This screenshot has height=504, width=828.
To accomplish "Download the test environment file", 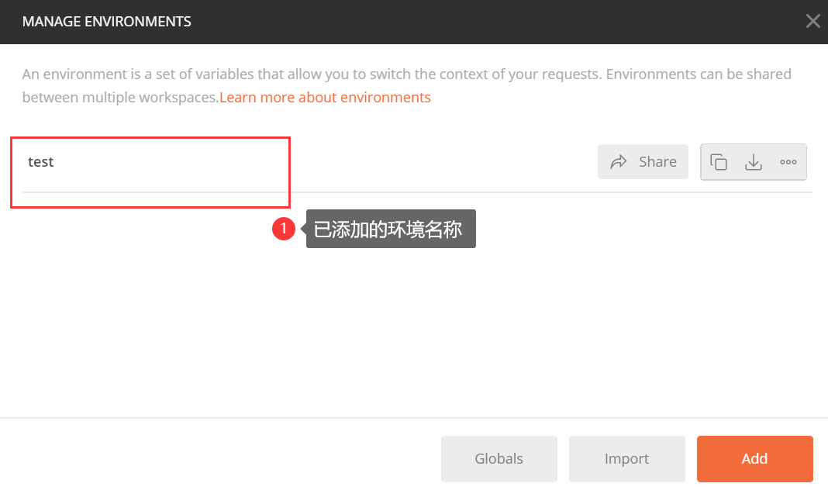I will (754, 161).
